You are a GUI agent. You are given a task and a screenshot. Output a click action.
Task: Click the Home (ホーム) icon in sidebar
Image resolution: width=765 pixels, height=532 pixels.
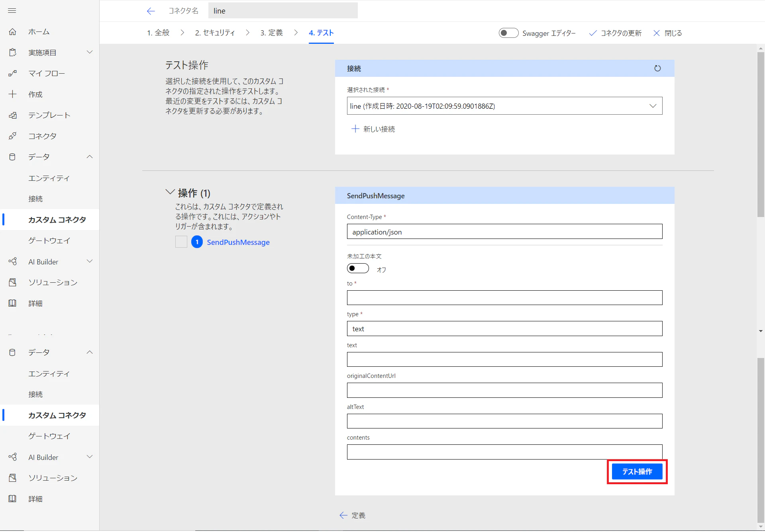(x=12, y=31)
